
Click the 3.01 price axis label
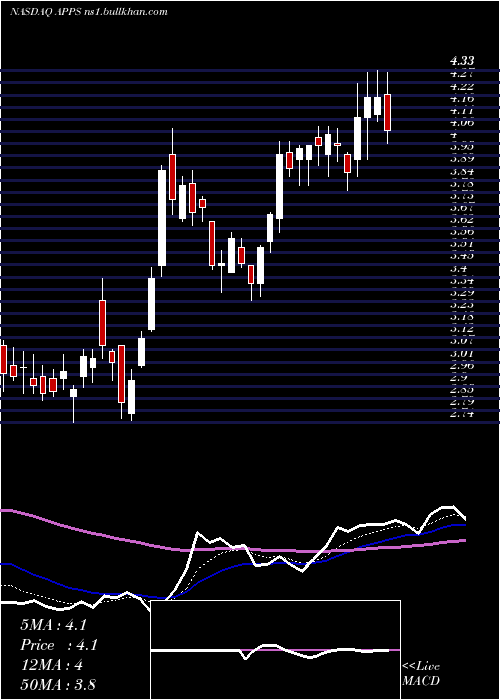tap(462, 354)
